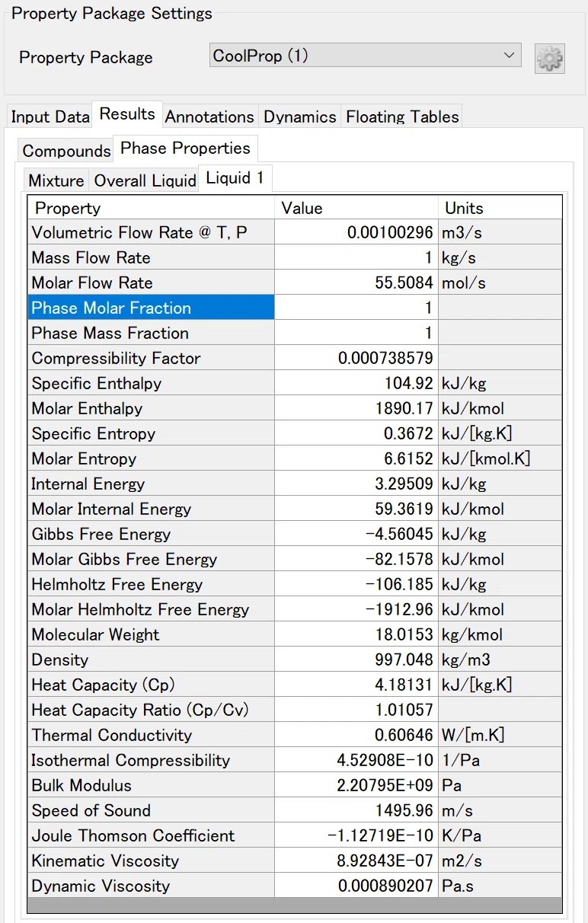This screenshot has width=588, height=923.
Task: Click the Property column header
Action: [151, 208]
